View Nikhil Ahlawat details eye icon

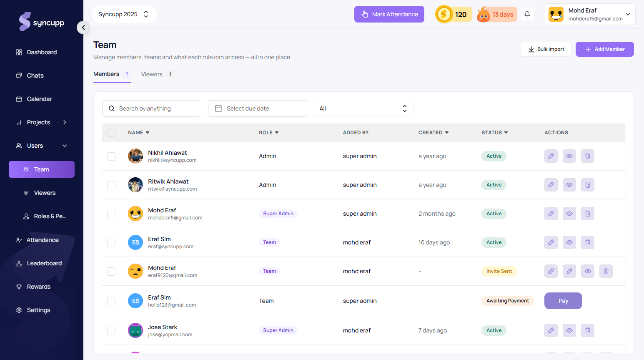(569, 156)
